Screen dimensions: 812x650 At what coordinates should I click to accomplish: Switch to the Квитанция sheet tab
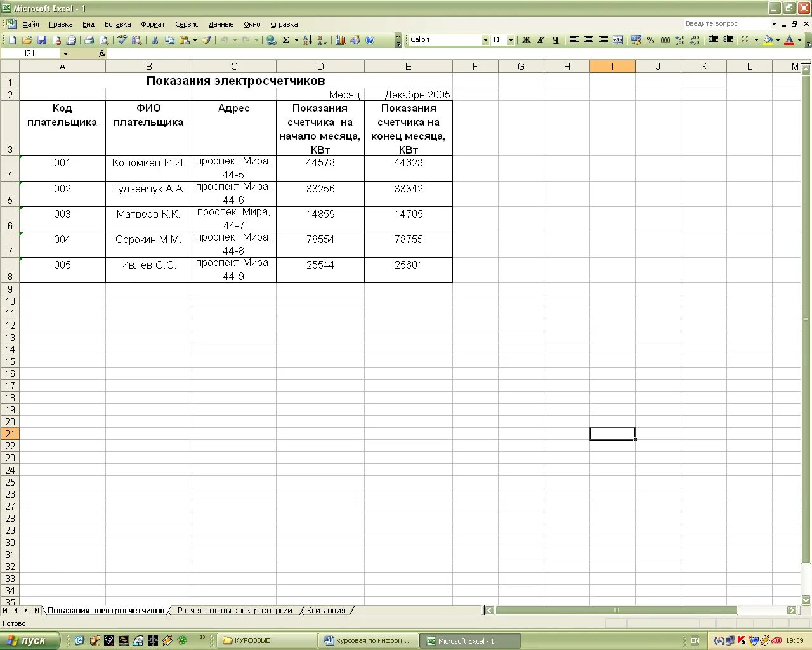pos(326,611)
